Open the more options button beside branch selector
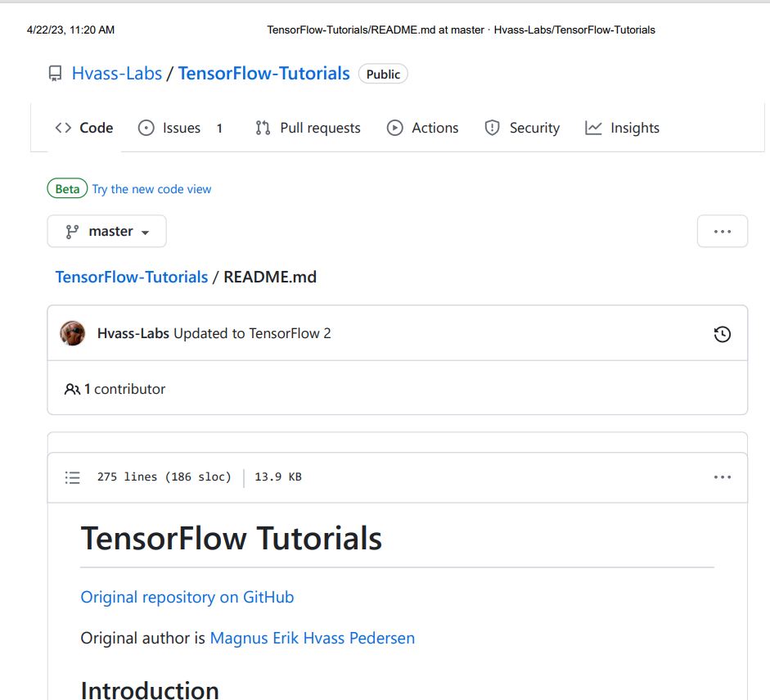The width and height of the screenshot is (770, 700). pos(723,231)
